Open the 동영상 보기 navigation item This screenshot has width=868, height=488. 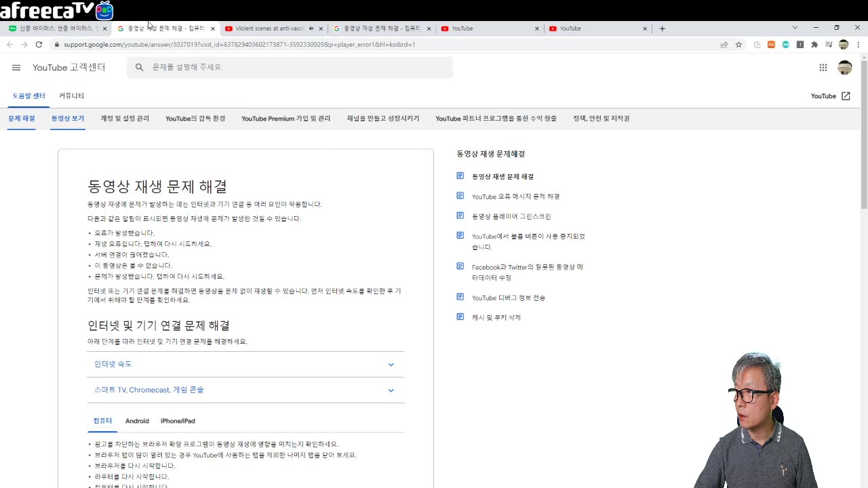[x=68, y=118]
